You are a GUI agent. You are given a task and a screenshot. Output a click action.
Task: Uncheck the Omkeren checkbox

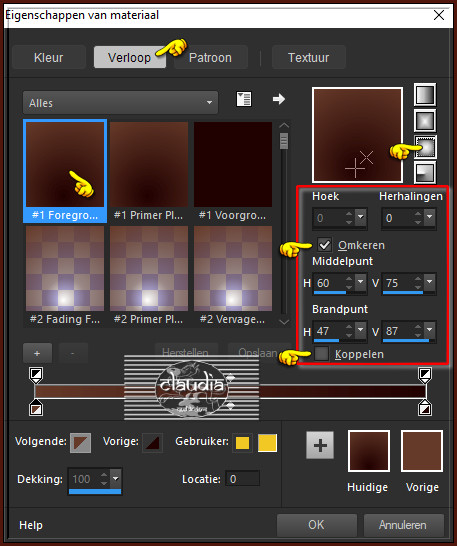pos(325,245)
